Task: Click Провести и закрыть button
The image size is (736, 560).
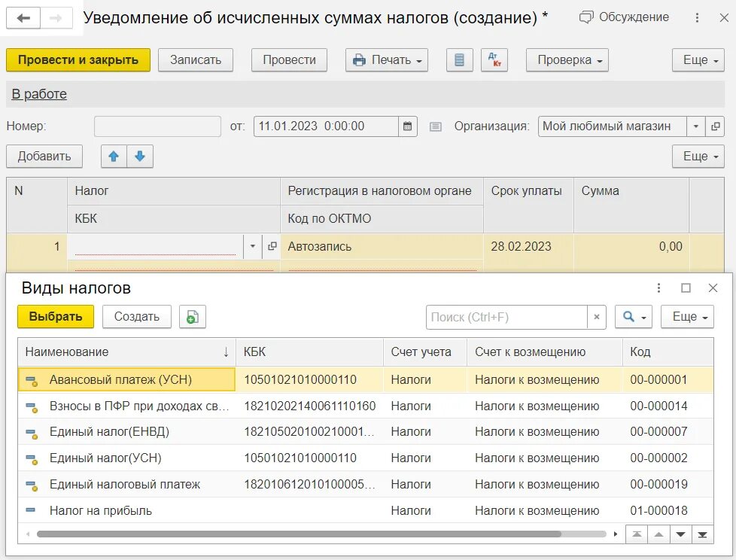Action: [x=78, y=60]
